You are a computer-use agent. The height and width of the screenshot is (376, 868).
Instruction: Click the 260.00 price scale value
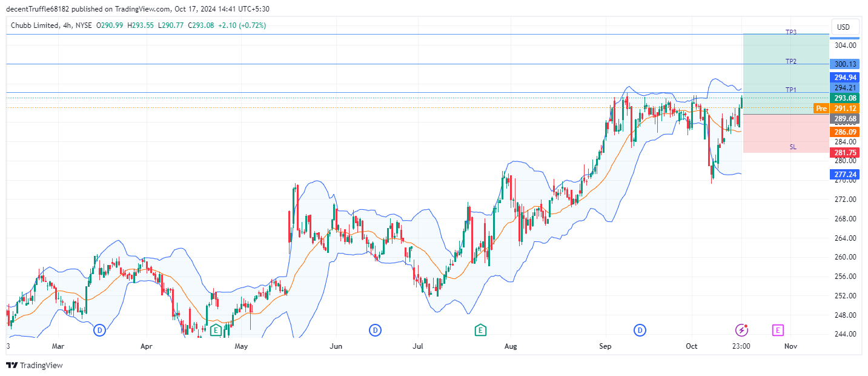click(x=845, y=257)
